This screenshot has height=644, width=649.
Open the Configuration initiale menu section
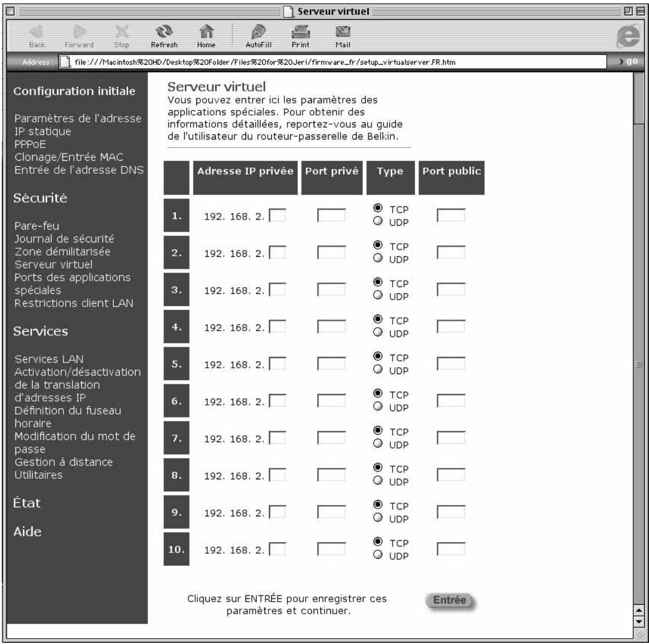click(74, 91)
